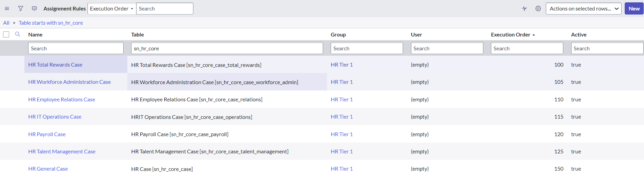Click execution order value 115
The height and width of the screenshot is (176, 644).
point(559,117)
